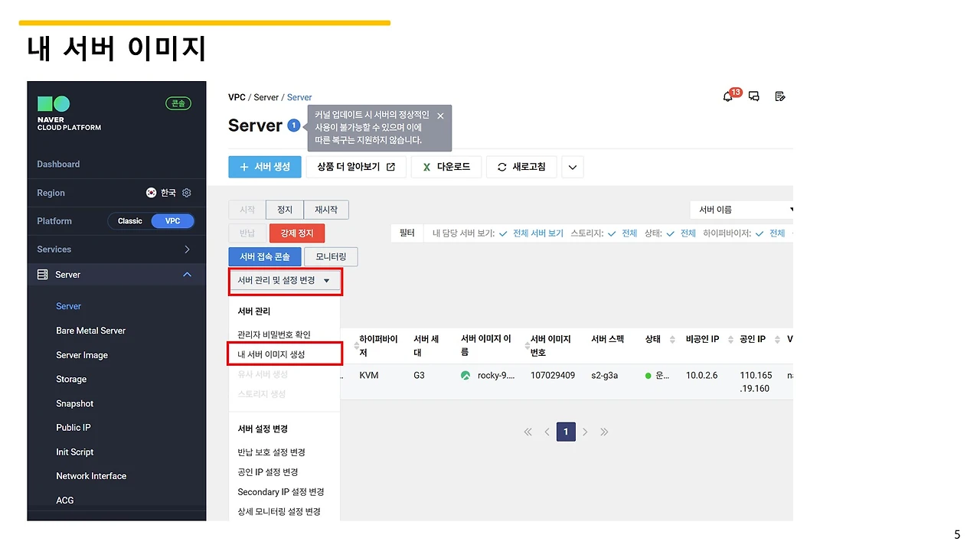Open the 서버 이름 search dropdown
This screenshot has height=551, width=980.
741,210
